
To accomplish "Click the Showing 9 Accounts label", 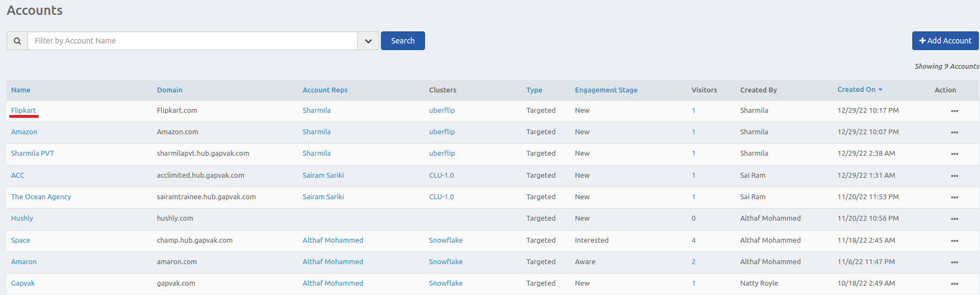I will point(947,67).
